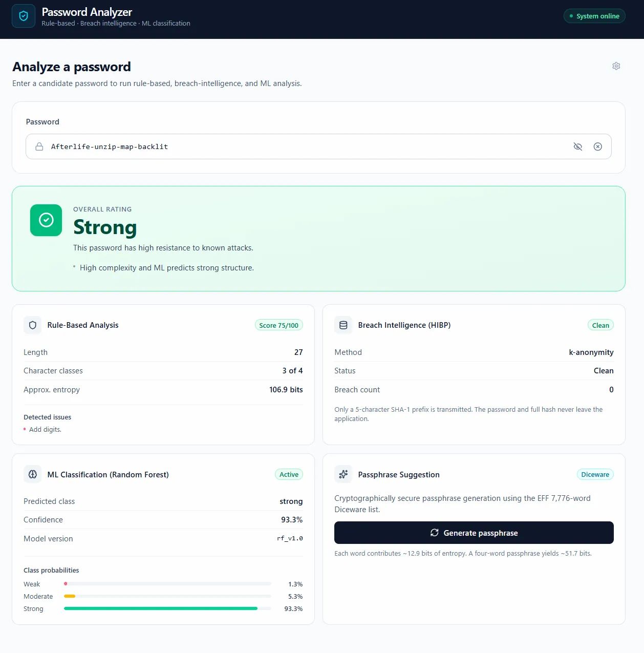Click the Breach count value 0
Image resolution: width=644 pixels, height=653 pixels.
pos(611,390)
